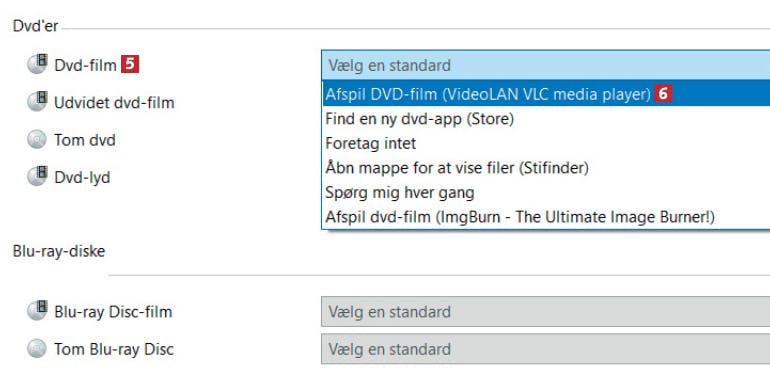Viewport: 770px width, 368px height.
Task: Click the Tom Blu-ray Disc icon
Action: [x=37, y=349]
